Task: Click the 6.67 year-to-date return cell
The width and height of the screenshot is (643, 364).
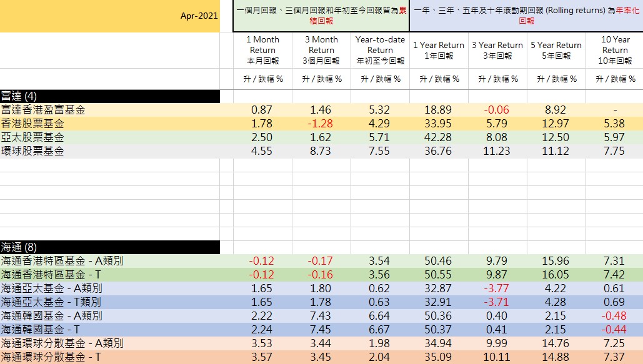Action: click(x=379, y=330)
